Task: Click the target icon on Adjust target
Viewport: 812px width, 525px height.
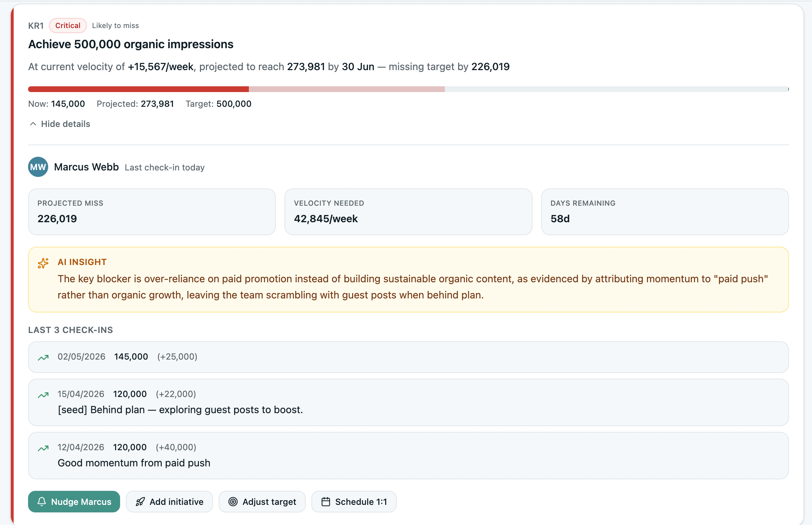Action: (x=233, y=502)
